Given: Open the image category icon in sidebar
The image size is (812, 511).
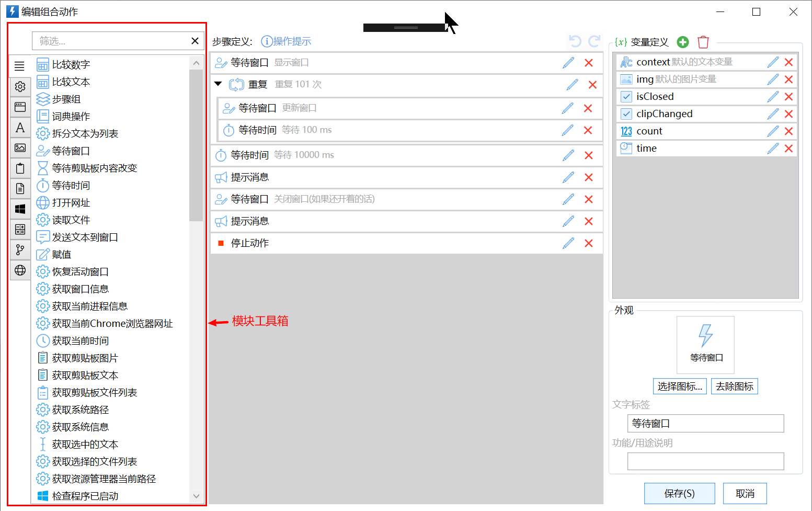Looking at the screenshot, I should [x=20, y=147].
